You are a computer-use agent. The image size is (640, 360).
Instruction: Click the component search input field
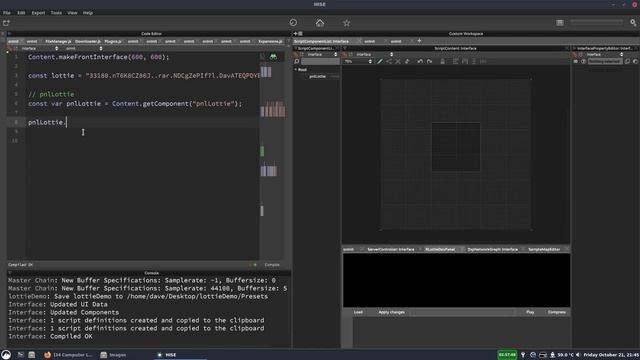coord(320,61)
